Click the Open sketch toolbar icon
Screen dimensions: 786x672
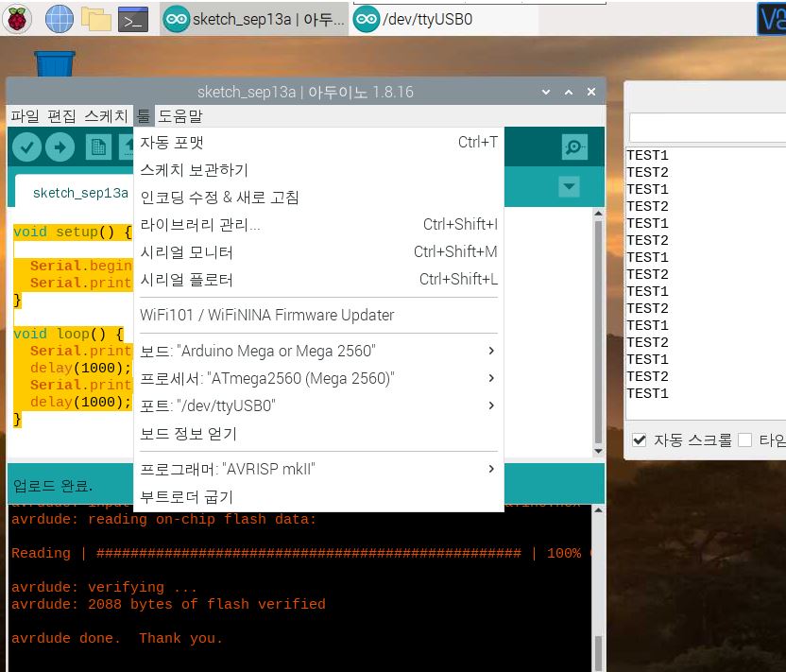pyautogui.click(x=127, y=147)
